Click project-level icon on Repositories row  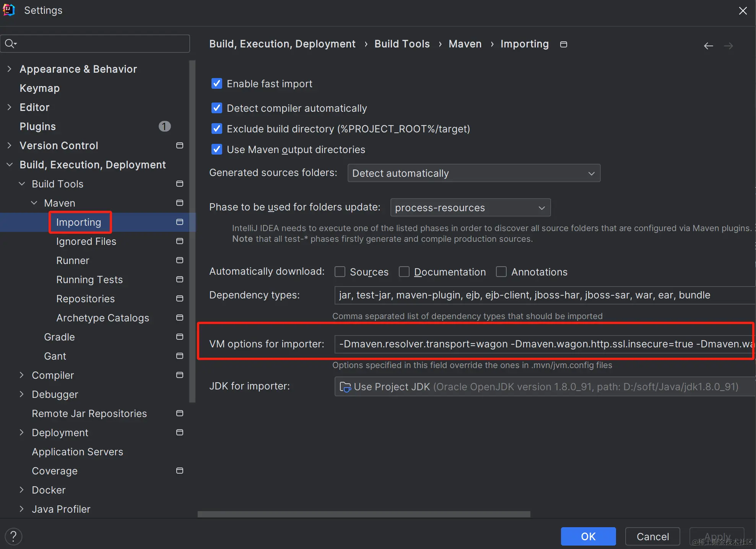click(179, 298)
